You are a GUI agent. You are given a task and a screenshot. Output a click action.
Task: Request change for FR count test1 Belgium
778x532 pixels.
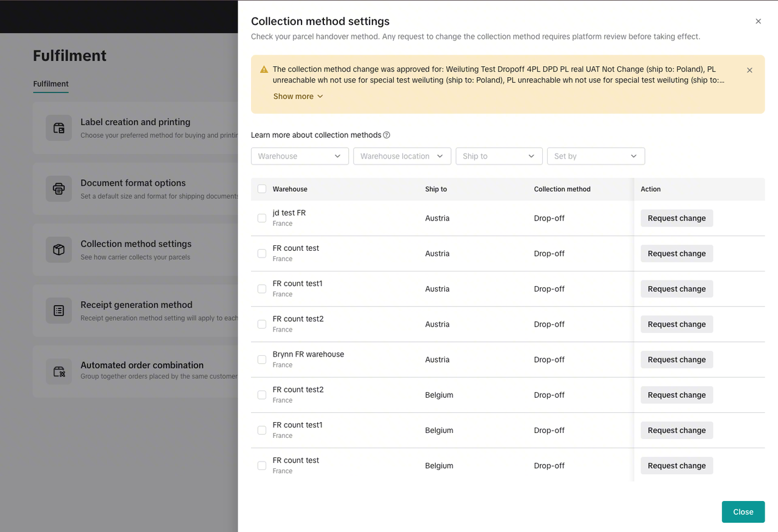click(x=676, y=430)
